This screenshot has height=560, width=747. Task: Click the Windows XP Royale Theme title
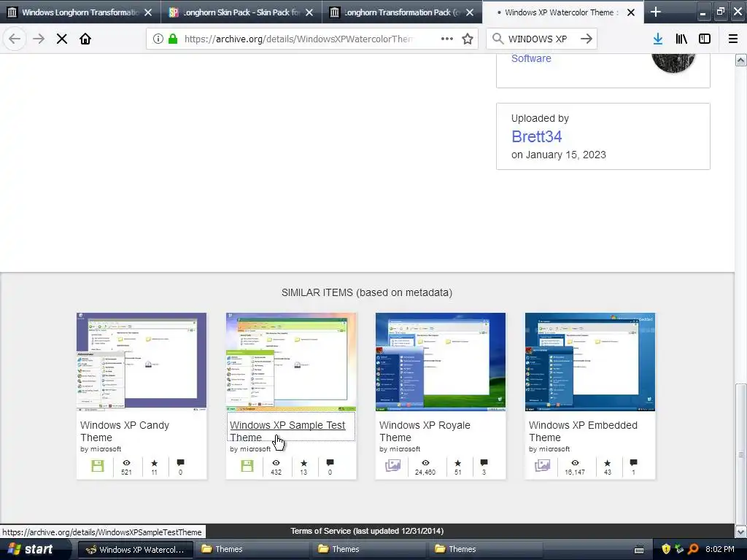[x=425, y=431]
